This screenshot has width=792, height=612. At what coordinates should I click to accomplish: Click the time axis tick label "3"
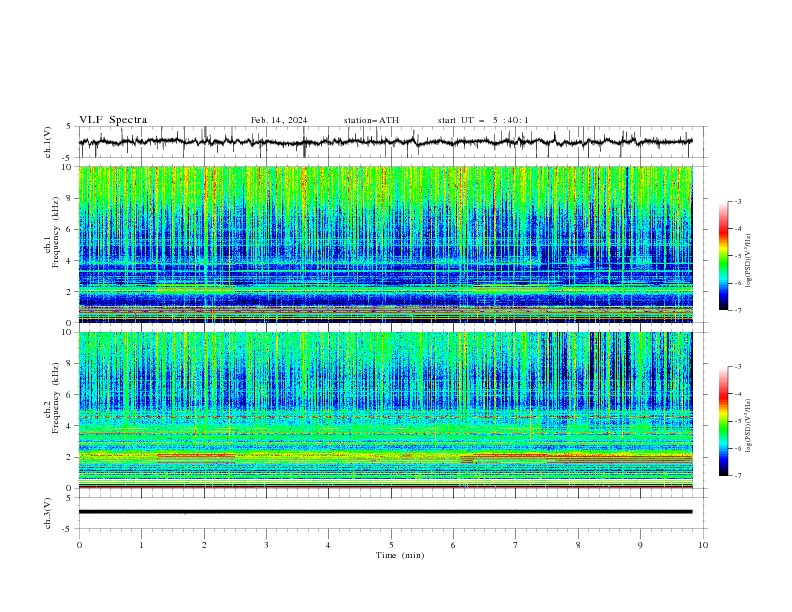266,545
